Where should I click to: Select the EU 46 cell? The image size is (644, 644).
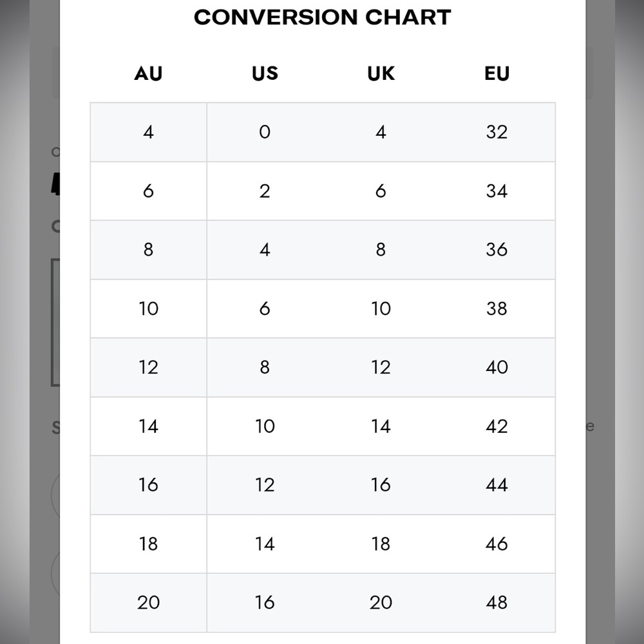pos(497,544)
